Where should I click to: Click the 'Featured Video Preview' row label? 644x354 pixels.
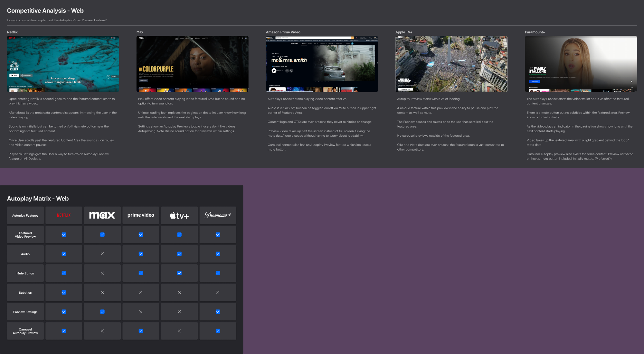(x=25, y=235)
